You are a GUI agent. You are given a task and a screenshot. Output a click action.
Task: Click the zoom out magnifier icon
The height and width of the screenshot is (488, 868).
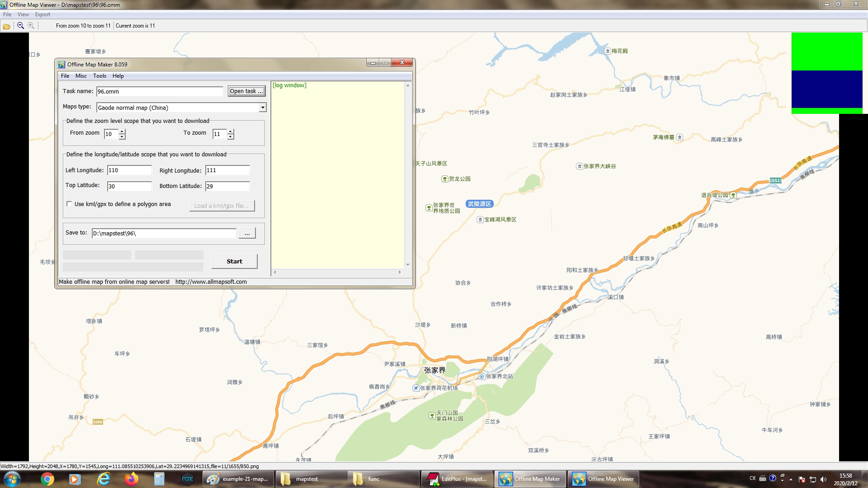point(20,26)
